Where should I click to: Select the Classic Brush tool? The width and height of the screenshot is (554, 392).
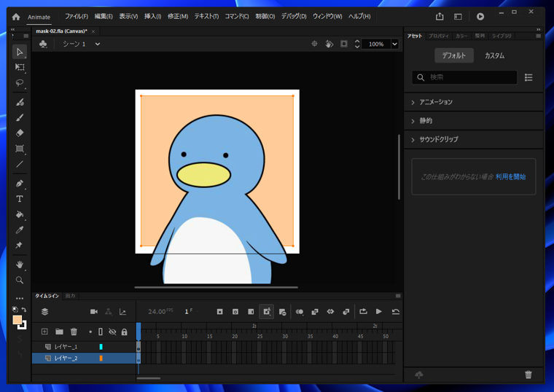coord(20,117)
